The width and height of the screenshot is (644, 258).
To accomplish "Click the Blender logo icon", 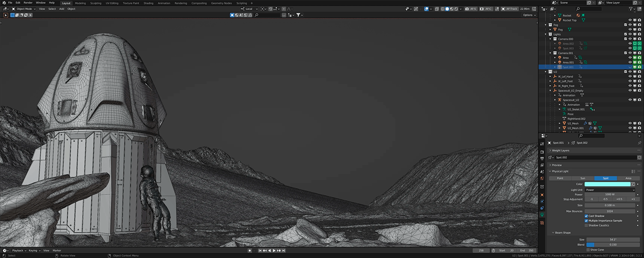I will click(x=3, y=2).
